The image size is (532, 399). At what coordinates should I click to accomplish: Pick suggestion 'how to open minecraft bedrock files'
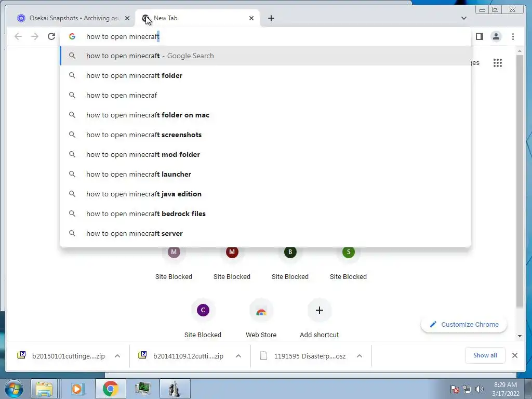coord(265,214)
